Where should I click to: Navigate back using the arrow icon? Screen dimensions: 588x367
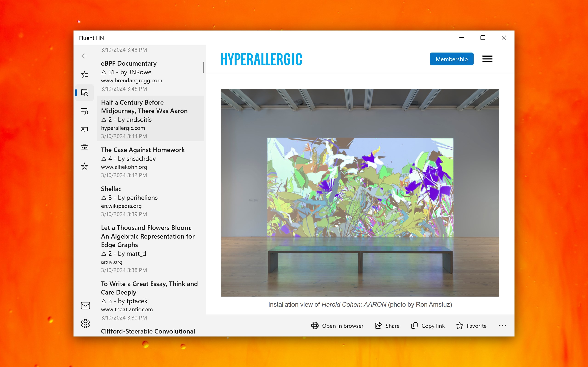(84, 56)
